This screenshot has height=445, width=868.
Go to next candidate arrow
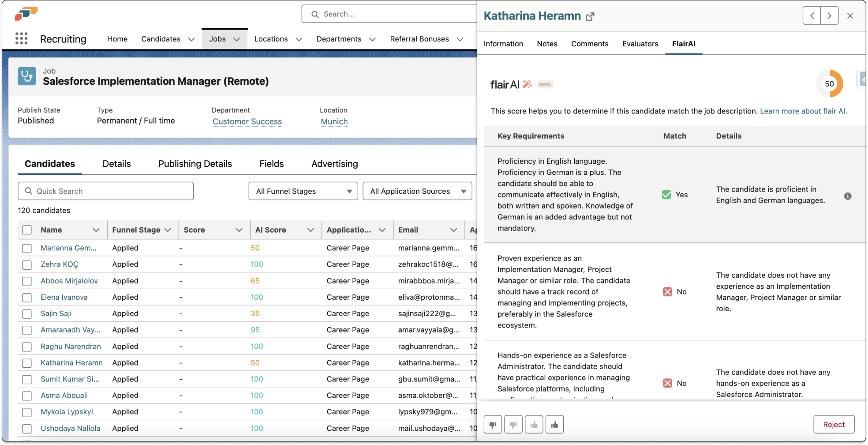(829, 16)
